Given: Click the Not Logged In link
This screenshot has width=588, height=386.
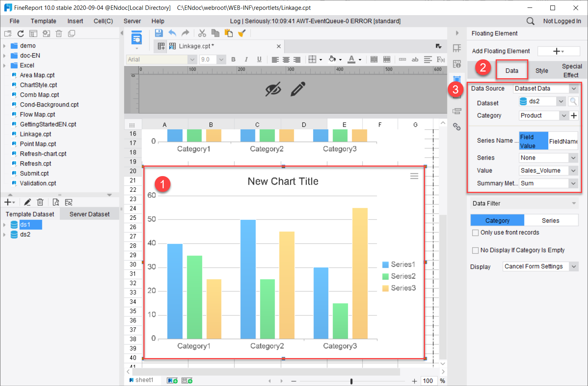Looking at the screenshot, I should click(x=562, y=21).
